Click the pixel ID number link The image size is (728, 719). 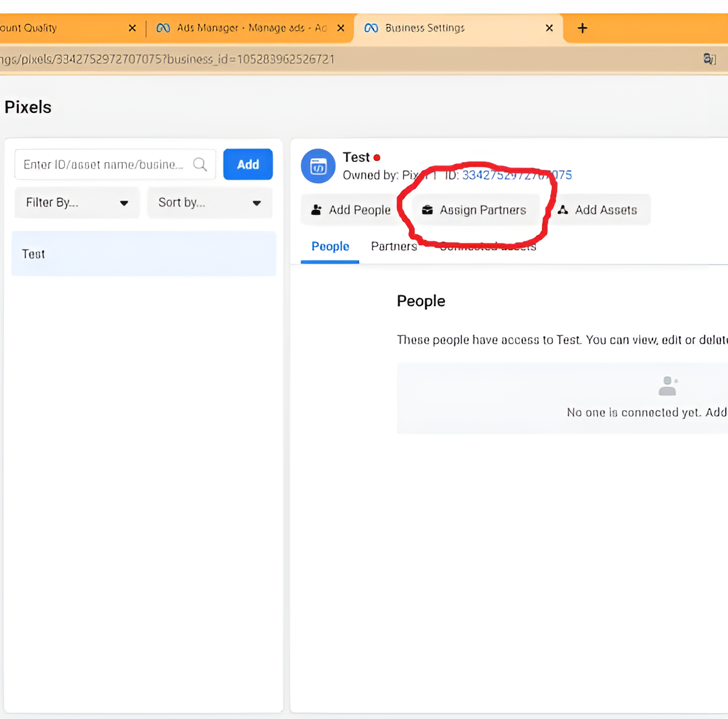pyautogui.click(x=516, y=175)
